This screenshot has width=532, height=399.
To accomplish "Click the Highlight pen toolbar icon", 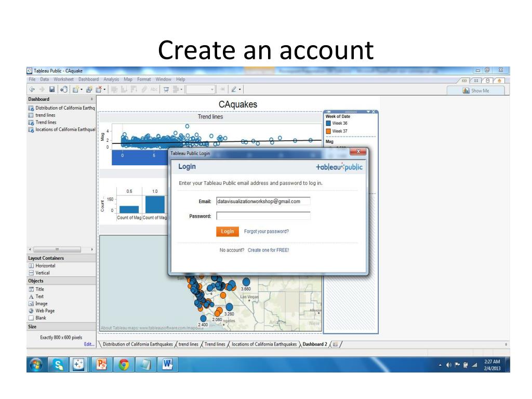I will [x=234, y=89].
